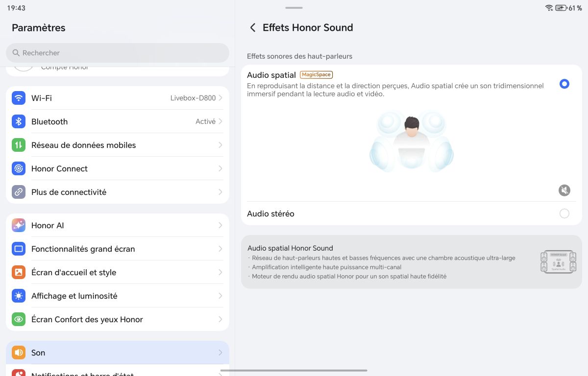
Task: Tap the Honor AI icon
Action: tap(19, 225)
